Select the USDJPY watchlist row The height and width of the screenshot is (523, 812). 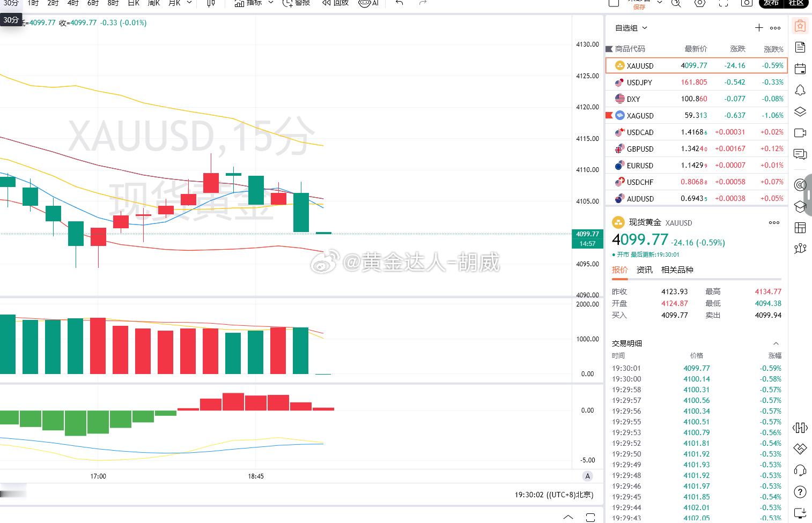(x=696, y=82)
